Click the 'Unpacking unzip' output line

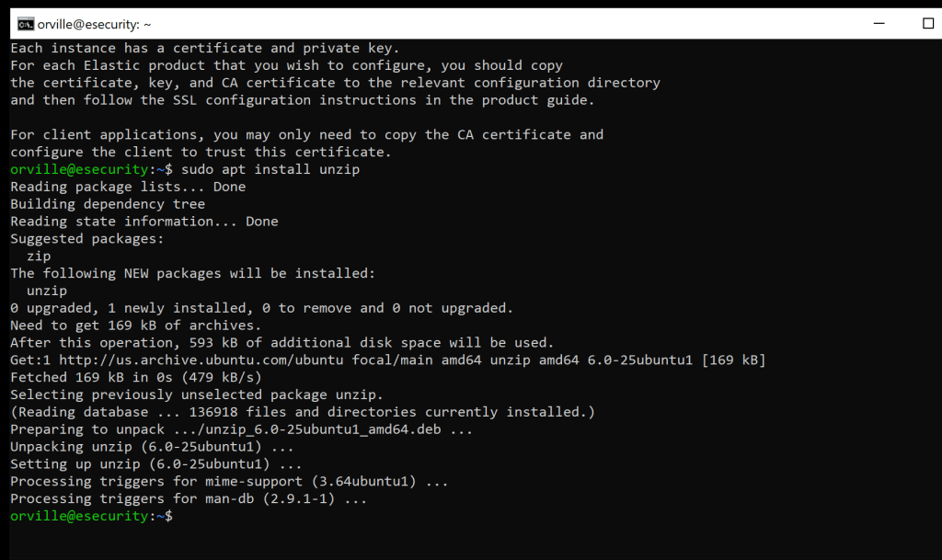coord(153,446)
